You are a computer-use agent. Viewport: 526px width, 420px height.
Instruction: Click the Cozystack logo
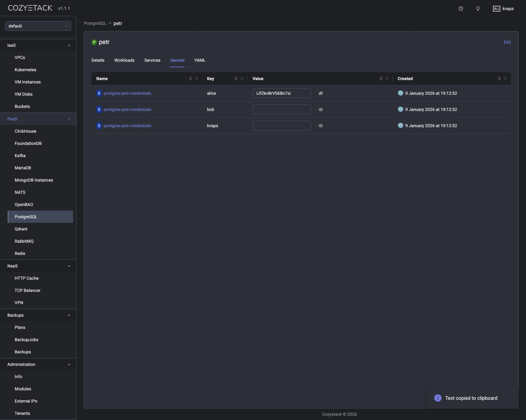(30, 8)
